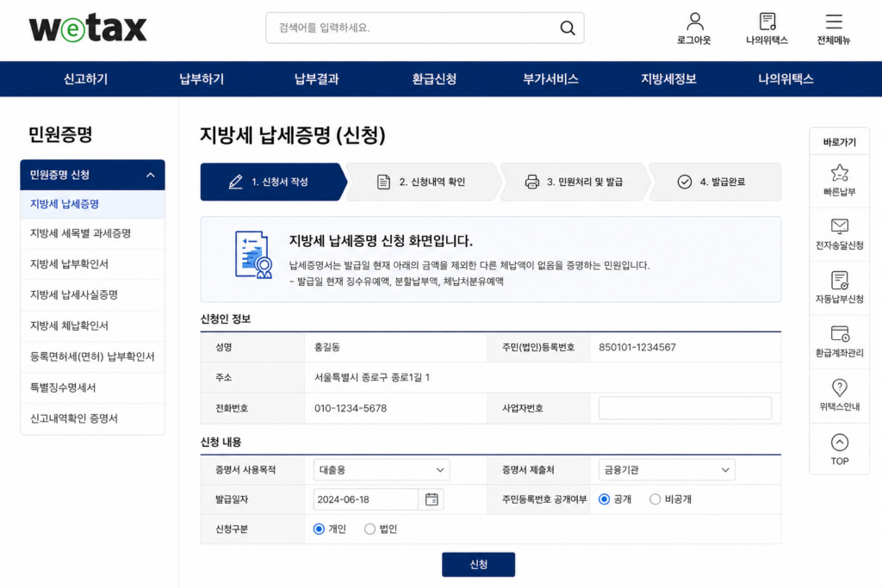Open 환급계좌관리 shortcut icon
Viewport: 882px width, 588px height.
pyautogui.click(x=839, y=333)
